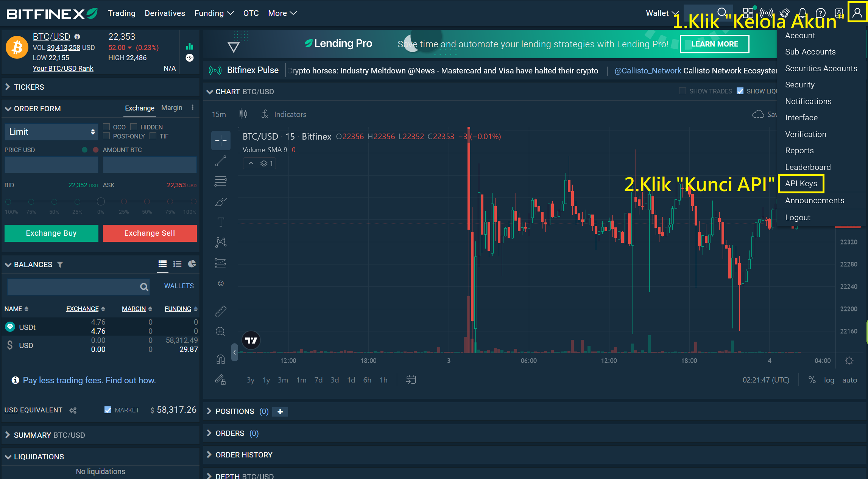Select API Keys from account menu
The image size is (868, 479).
(x=801, y=184)
